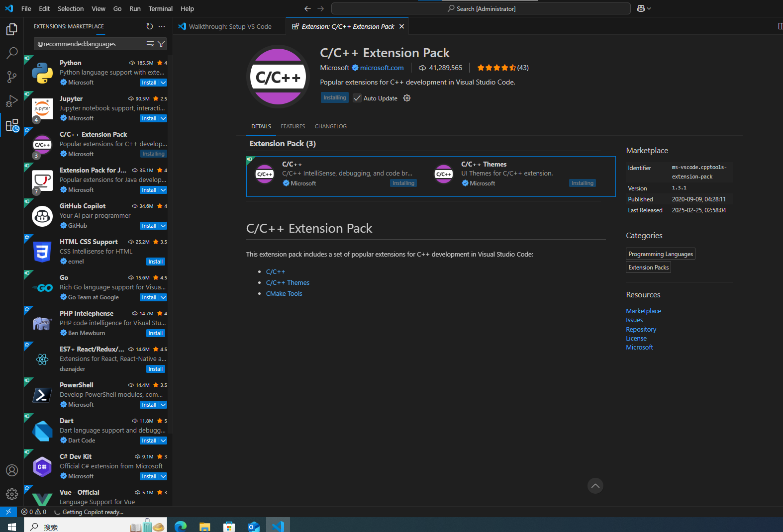
Task: Close the C/C++ Extension Pack tab
Action: click(x=401, y=26)
